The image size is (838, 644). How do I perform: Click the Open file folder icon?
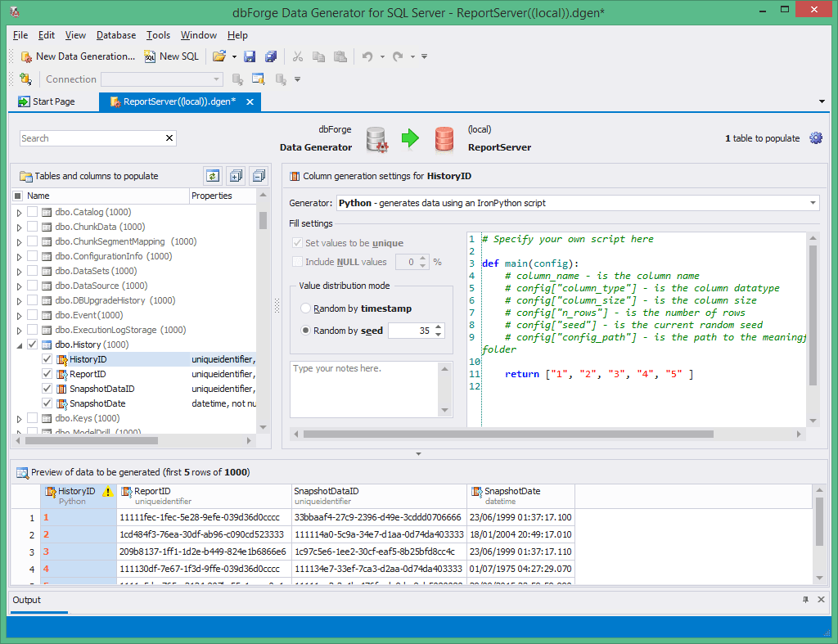(x=219, y=56)
